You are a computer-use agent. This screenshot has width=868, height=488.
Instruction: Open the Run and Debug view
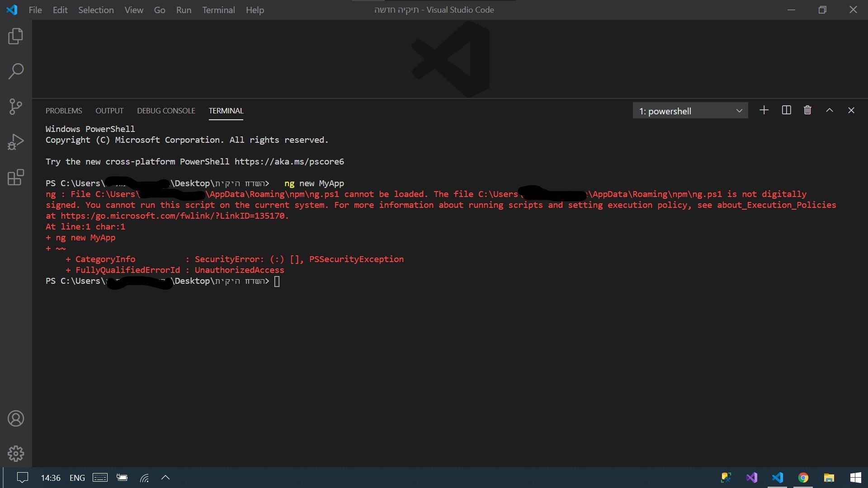click(16, 142)
